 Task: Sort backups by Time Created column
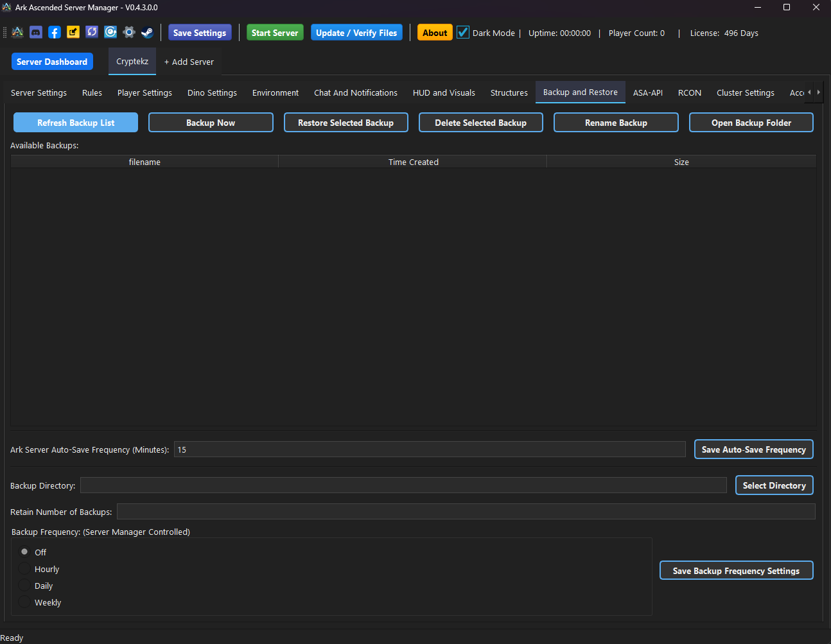tap(413, 162)
